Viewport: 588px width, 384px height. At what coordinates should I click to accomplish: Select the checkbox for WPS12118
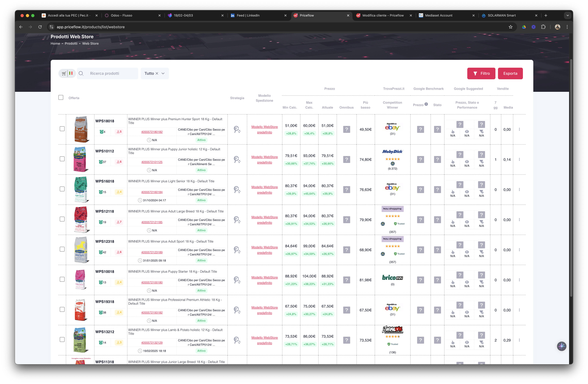pyautogui.click(x=62, y=219)
